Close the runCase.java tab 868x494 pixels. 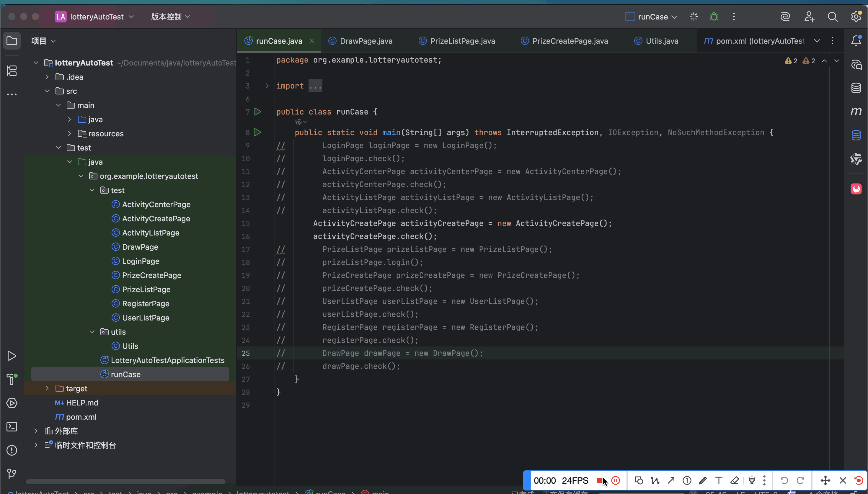[x=311, y=41]
